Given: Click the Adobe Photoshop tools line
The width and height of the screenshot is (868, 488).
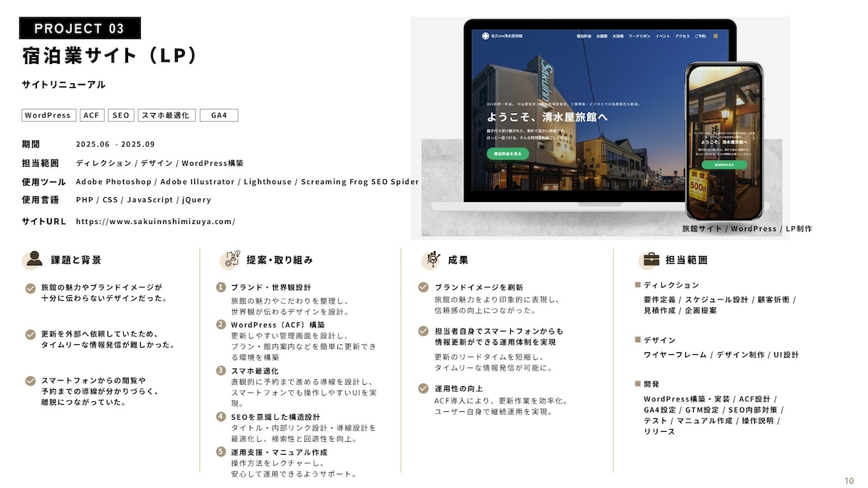Looking at the screenshot, I should coord(248,181).
